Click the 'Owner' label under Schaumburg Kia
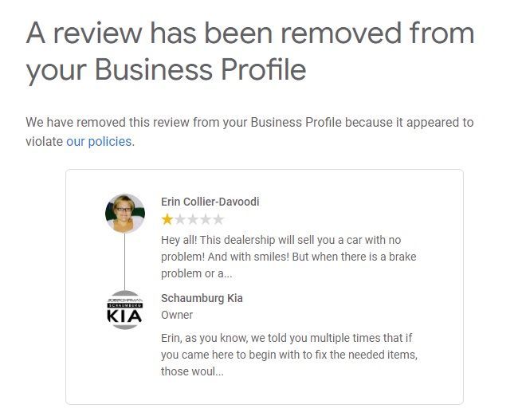The image size is (522, 420). 177,315
